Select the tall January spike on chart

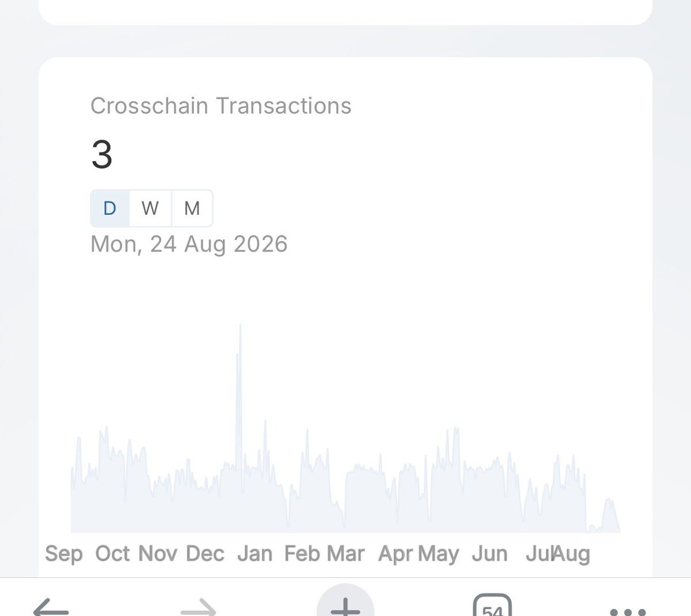(x=240, y=397)
